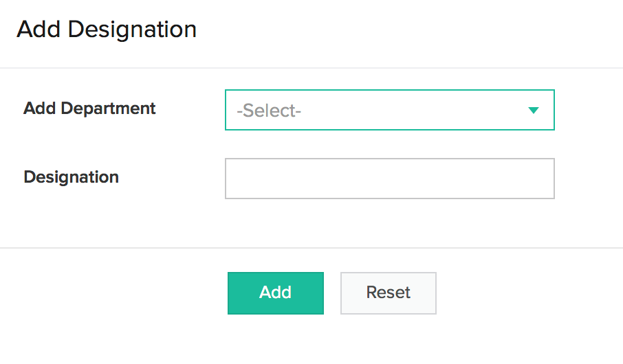Click the Add Department label

[x=89, y=109]
